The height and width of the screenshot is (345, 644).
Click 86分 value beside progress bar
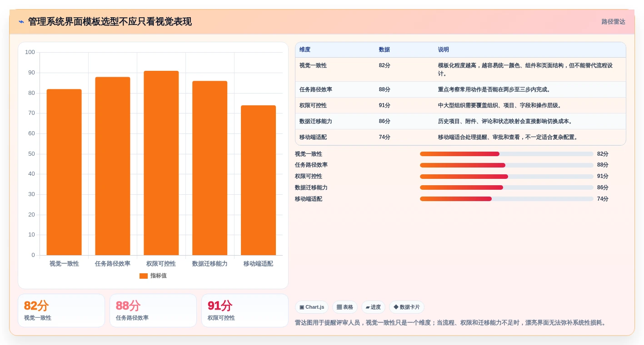(603, 187)
